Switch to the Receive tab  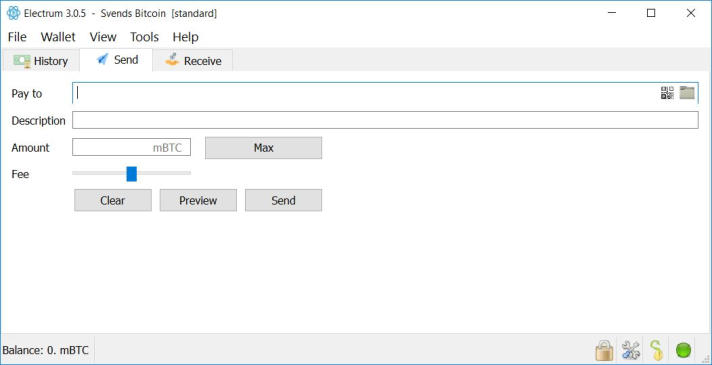tap(193, 61)
